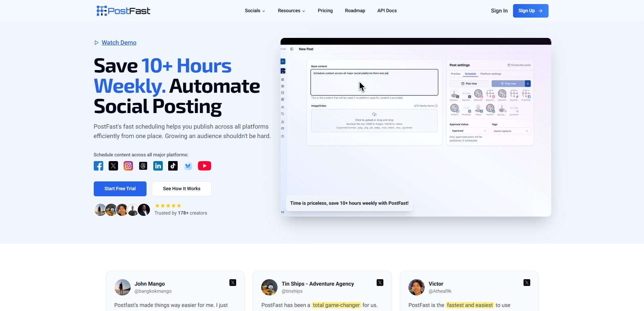Open the Platform settings tab
Image resolution: width=644 pixels, height=311 pixels.
tap(491, 74)
